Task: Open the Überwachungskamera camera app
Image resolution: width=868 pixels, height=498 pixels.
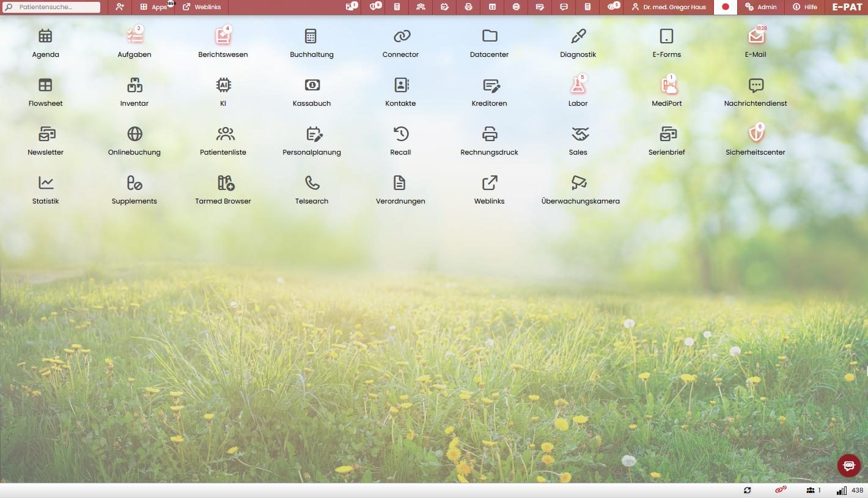Action: click(580, 189)
